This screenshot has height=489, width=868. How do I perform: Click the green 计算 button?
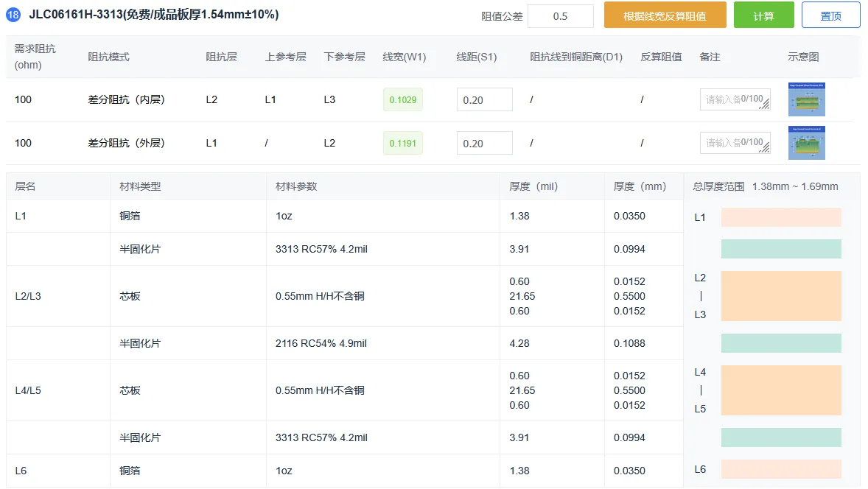click(x=763, y=15)
